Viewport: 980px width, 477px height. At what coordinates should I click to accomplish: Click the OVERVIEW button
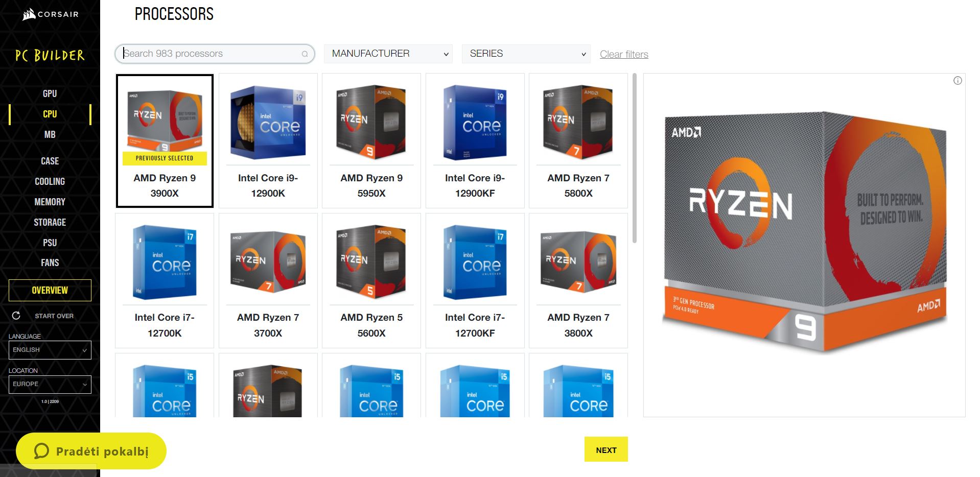pyautogui.click(x=50, y=290)
